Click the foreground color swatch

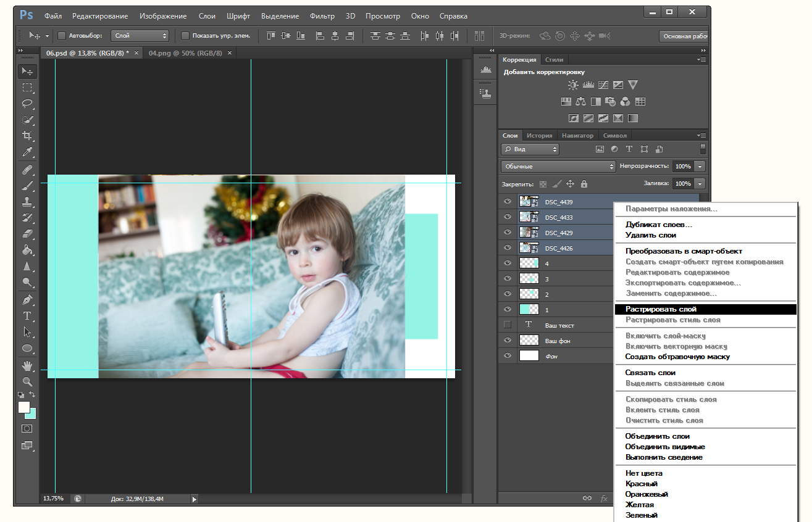click(x=24, y=407)
